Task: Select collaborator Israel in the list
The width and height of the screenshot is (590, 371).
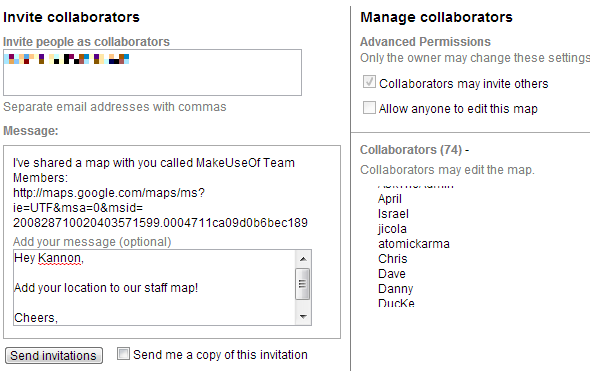Action: point(393,214)
